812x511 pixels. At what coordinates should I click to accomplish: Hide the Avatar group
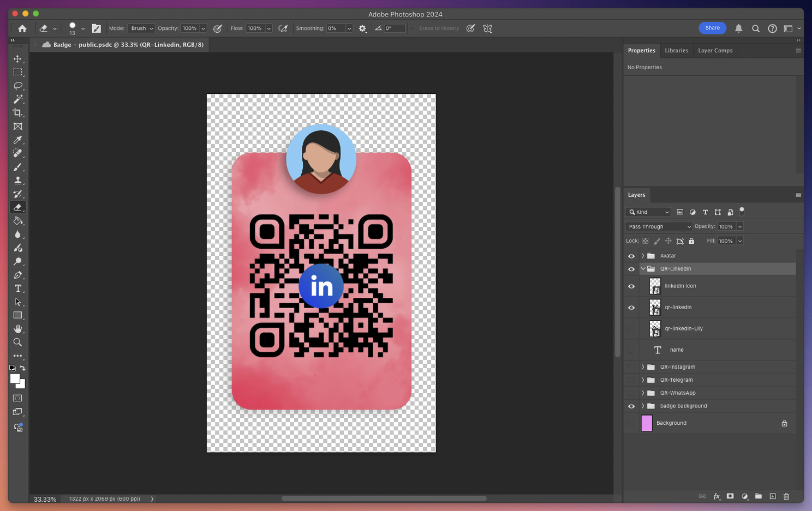631,256
